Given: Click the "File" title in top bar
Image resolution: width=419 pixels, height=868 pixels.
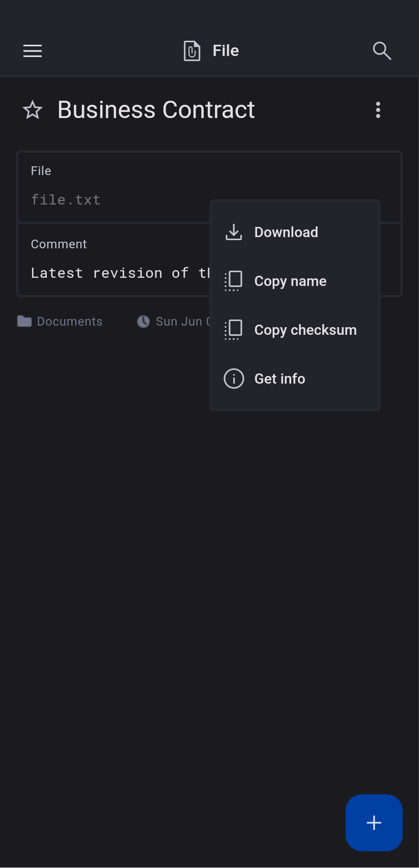Looking at the screenshot, I should click(226, 51).
